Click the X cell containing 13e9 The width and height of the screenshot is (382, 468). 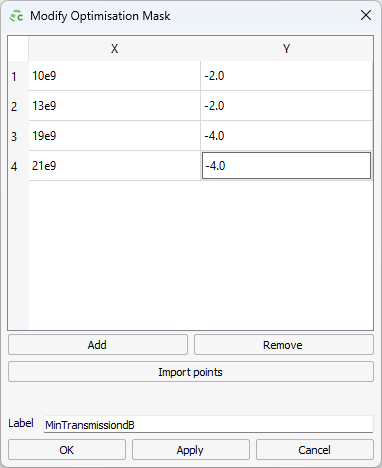tap(114, 106)
